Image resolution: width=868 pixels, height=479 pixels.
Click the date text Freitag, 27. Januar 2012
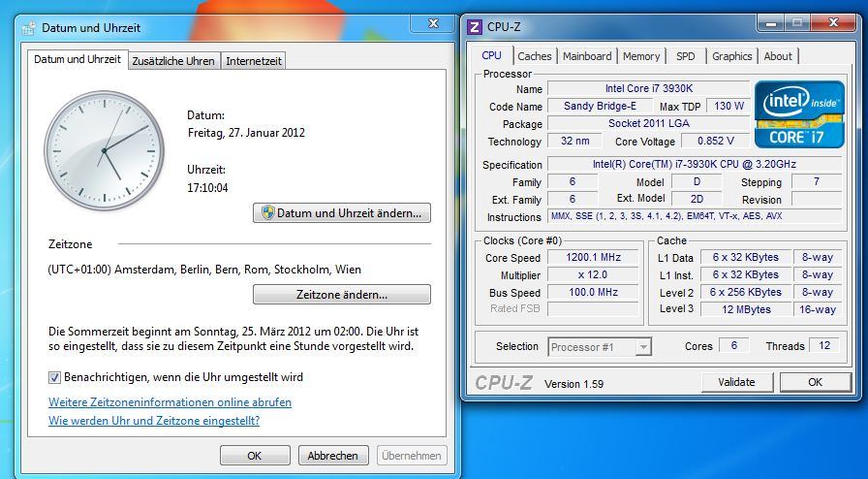pos(246,133)
